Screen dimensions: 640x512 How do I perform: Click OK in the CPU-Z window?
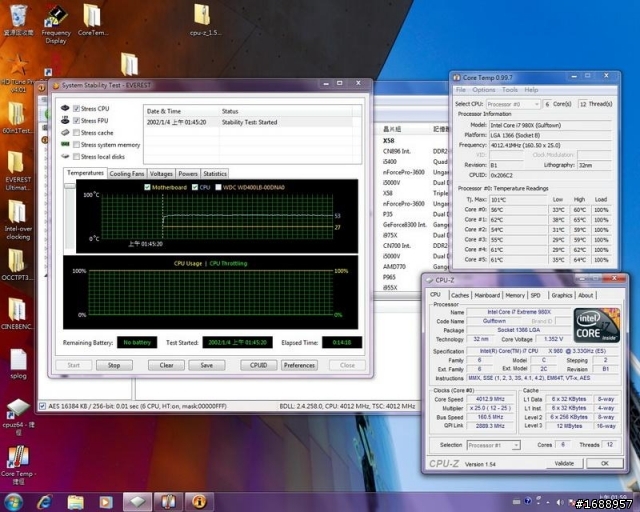pos(604,463)
